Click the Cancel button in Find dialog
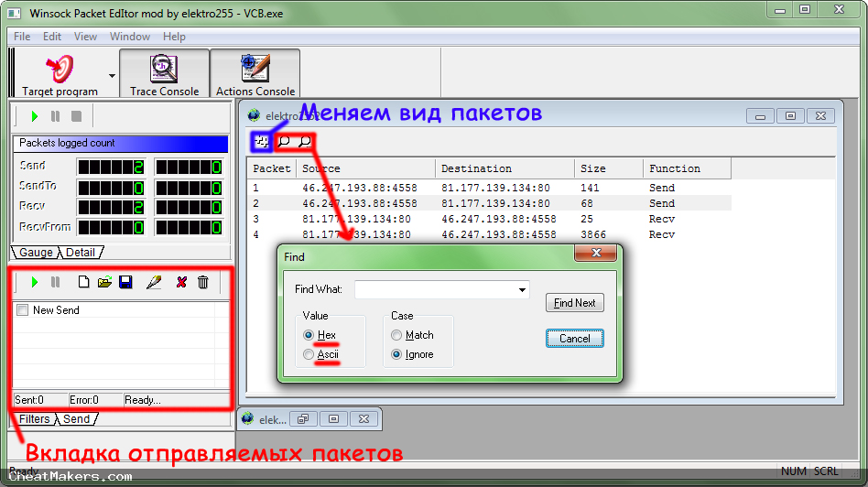Screen dimensions: 868x487 (x=575, y=338)
